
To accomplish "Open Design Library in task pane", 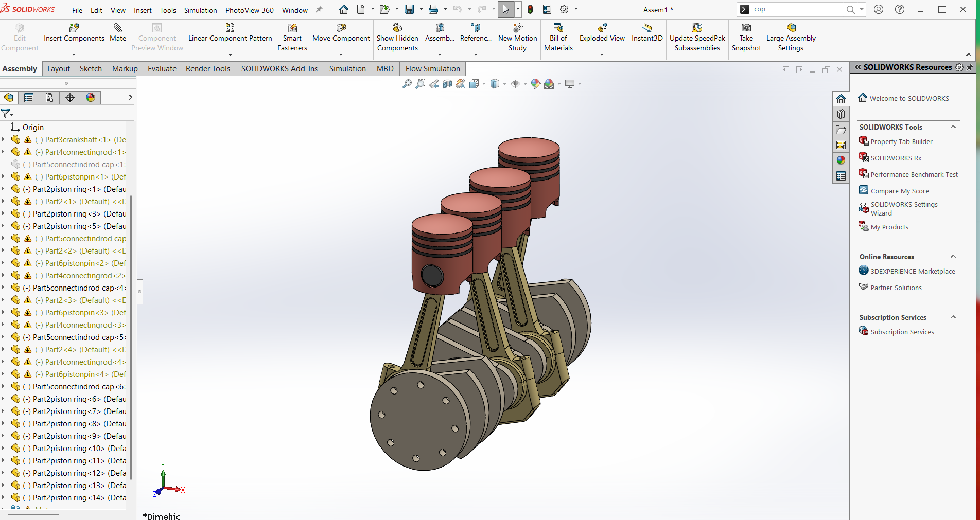I will pyautogui.click(x=841, y=114).
